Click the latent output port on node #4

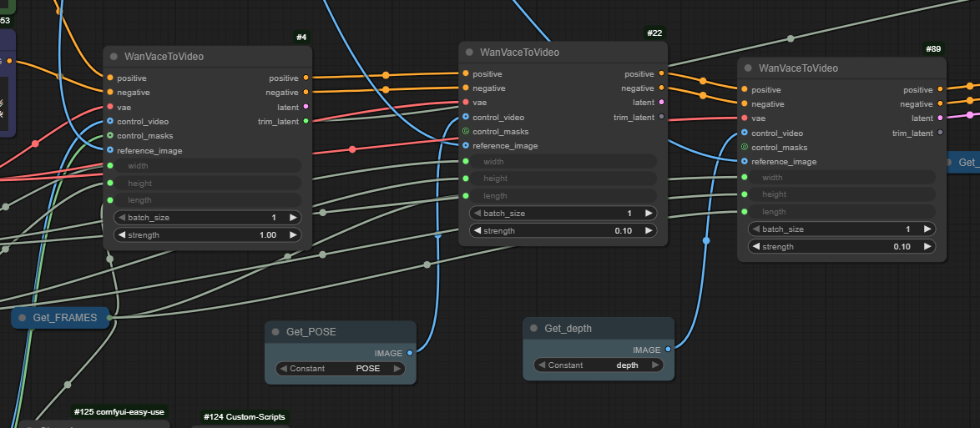[x=306, y=107]
